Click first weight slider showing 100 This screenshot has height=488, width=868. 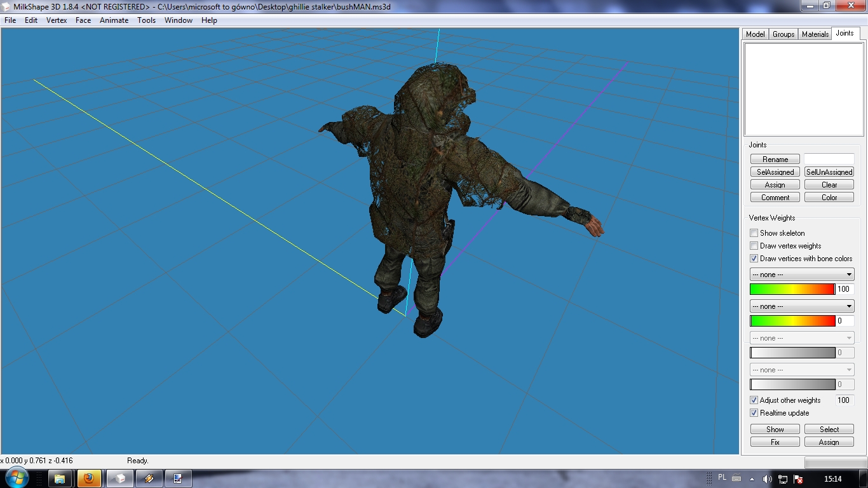pyautogui.click(x=792, y=289)
